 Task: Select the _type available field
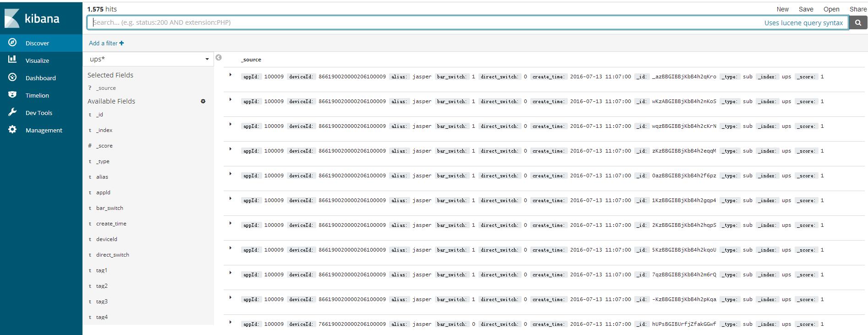point(103,161)
